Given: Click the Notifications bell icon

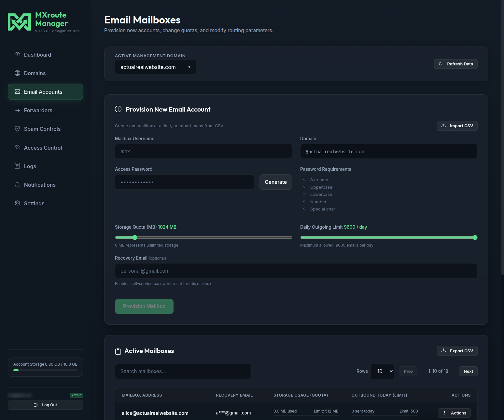Looking at the screenshot, I should point(17,185).
